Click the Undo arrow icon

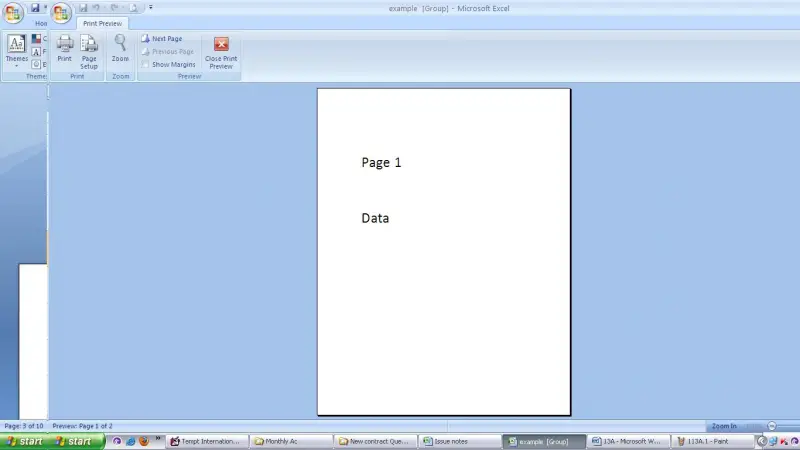[97, 8]
